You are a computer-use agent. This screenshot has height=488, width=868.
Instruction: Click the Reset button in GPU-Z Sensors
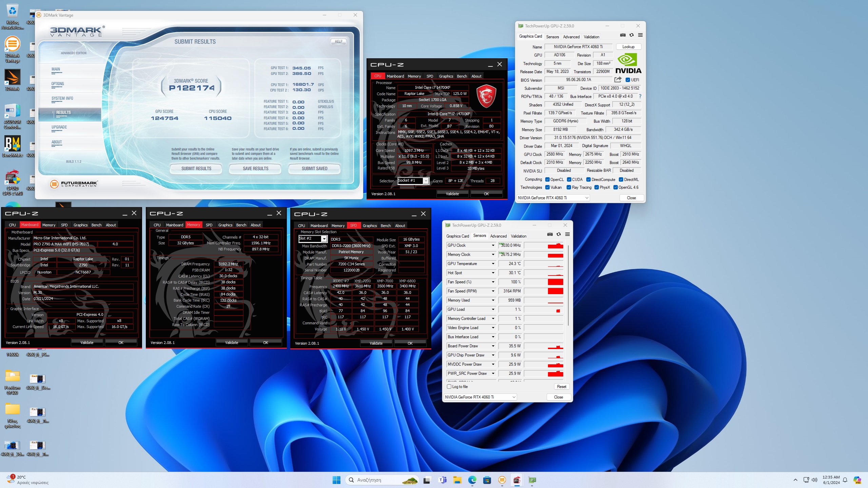point(561,387)
